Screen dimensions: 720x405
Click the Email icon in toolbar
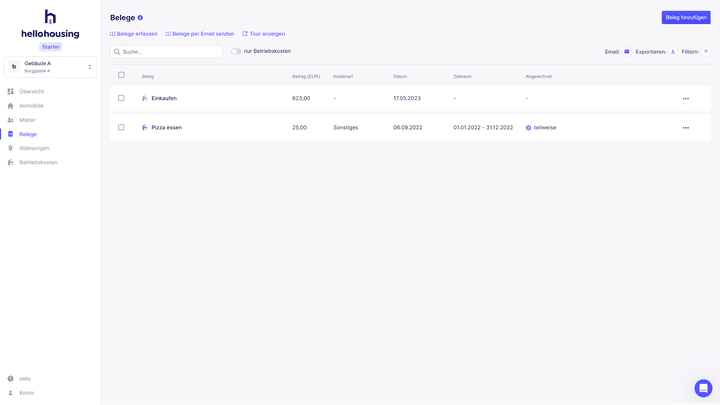627,52
